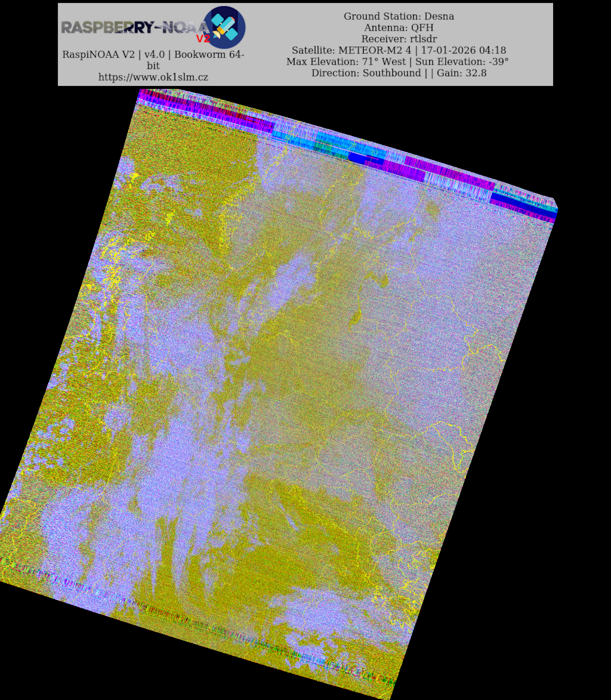The image size is (611, 700).
Task: Open the https://www.ok1slm.cz link
Action: [x=153, y=77]
